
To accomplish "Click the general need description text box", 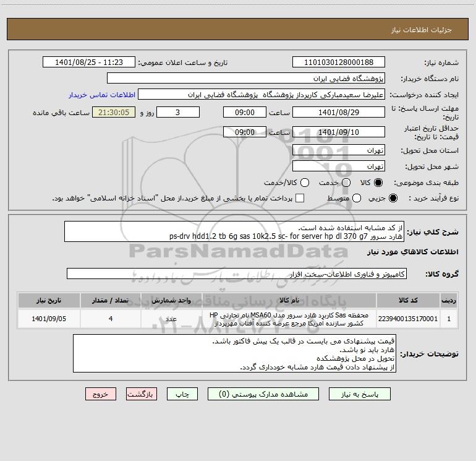I will (234, 231).
